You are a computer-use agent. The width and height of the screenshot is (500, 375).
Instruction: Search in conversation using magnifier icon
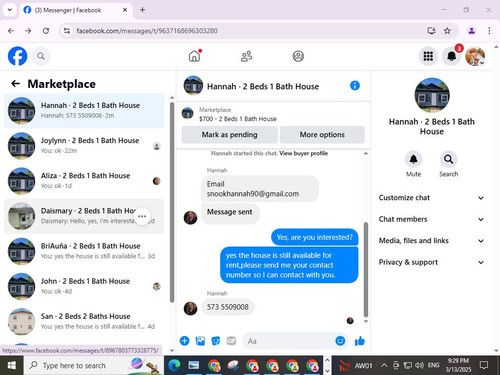click(x=448, y=159)
